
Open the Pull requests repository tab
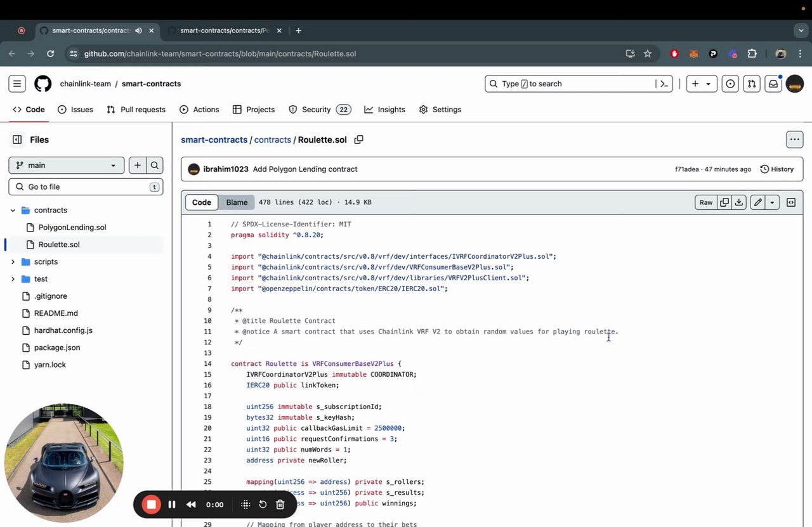tap(136, 110)
